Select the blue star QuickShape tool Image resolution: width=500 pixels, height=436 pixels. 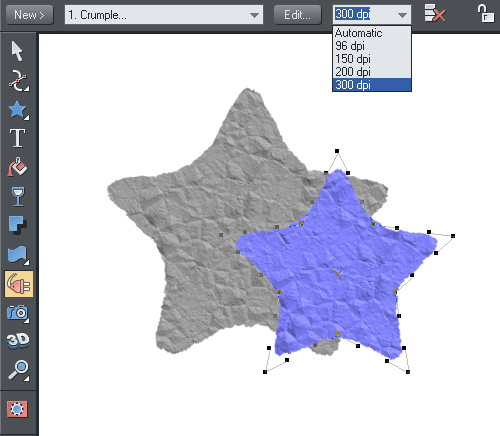click(18, 110)
